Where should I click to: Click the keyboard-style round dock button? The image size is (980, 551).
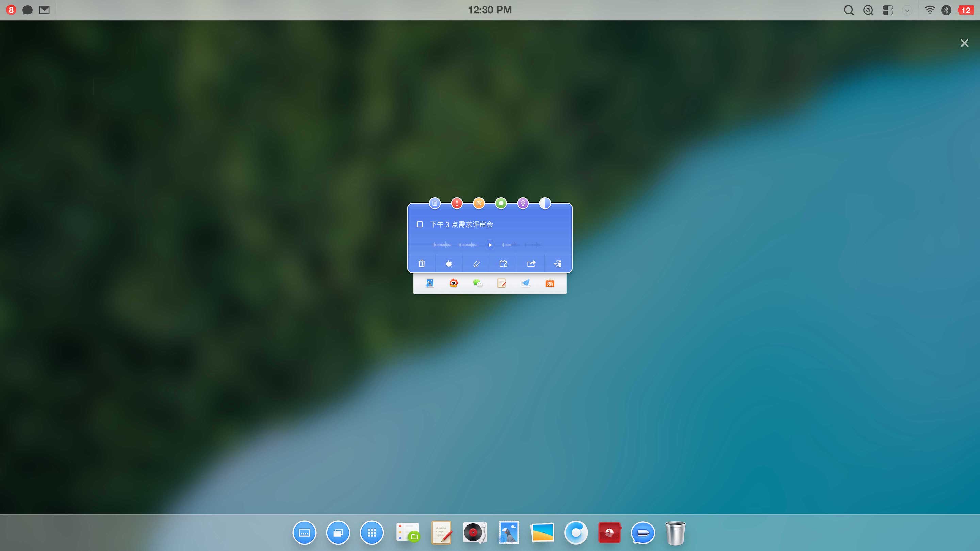click(x=304, y=532)
